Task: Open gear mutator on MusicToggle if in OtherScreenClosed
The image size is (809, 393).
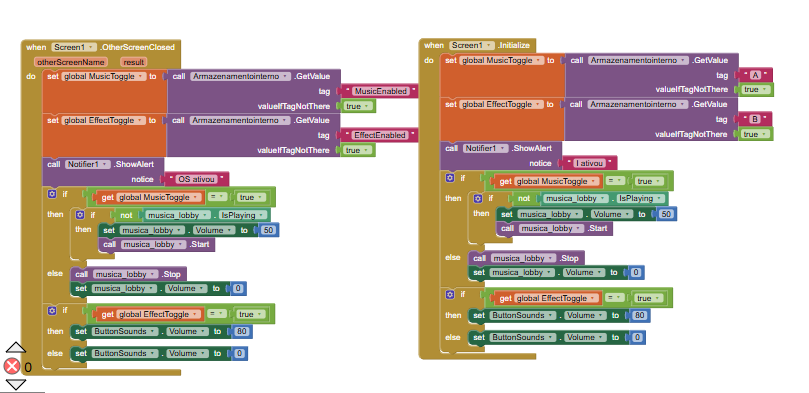Action: (x=52, y=194)
